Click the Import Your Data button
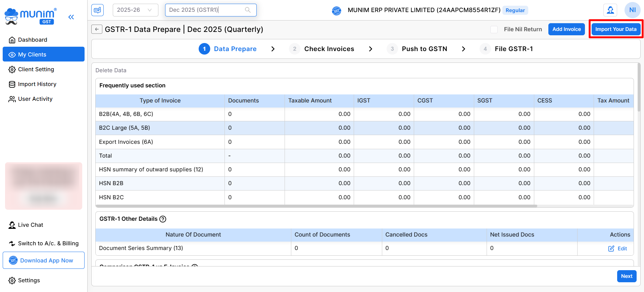644x292 pixels. pos(615,29)
